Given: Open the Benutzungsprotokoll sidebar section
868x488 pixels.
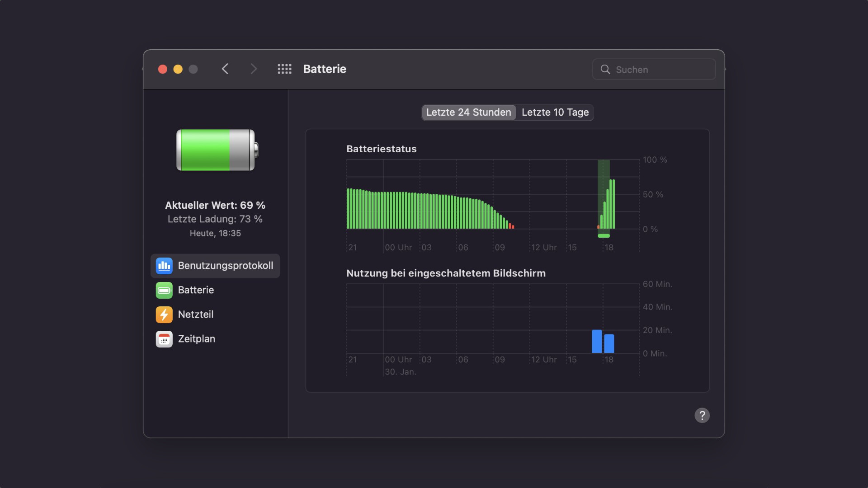Looking at the screenshot, I should (215, 266).
